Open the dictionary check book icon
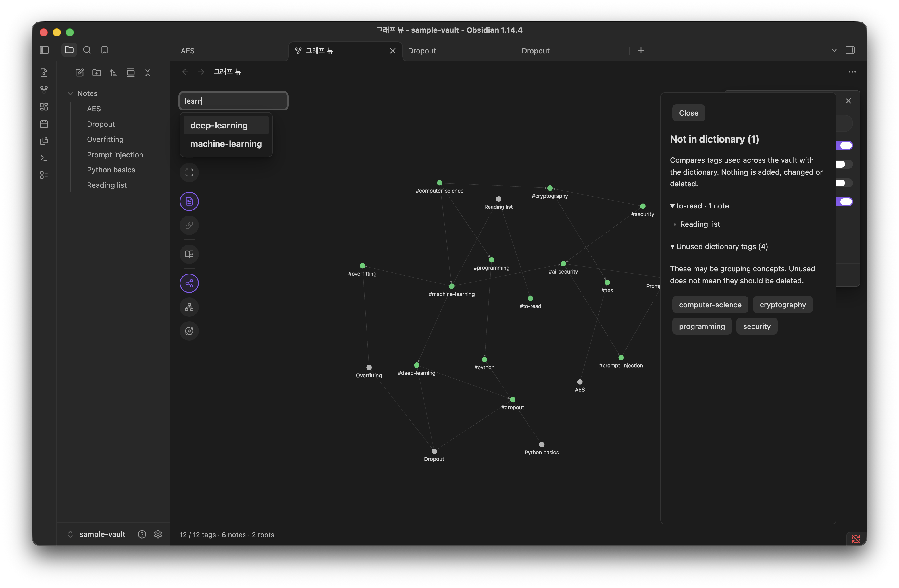 point(189,254)
